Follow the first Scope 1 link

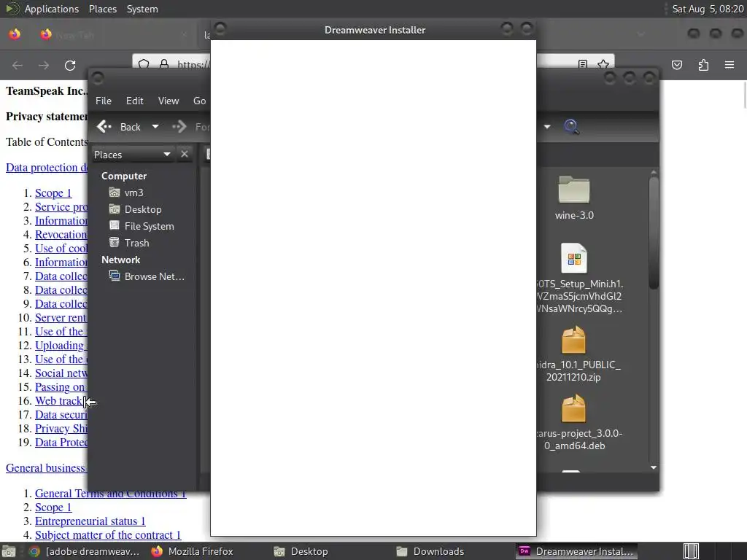pos(53,192)
